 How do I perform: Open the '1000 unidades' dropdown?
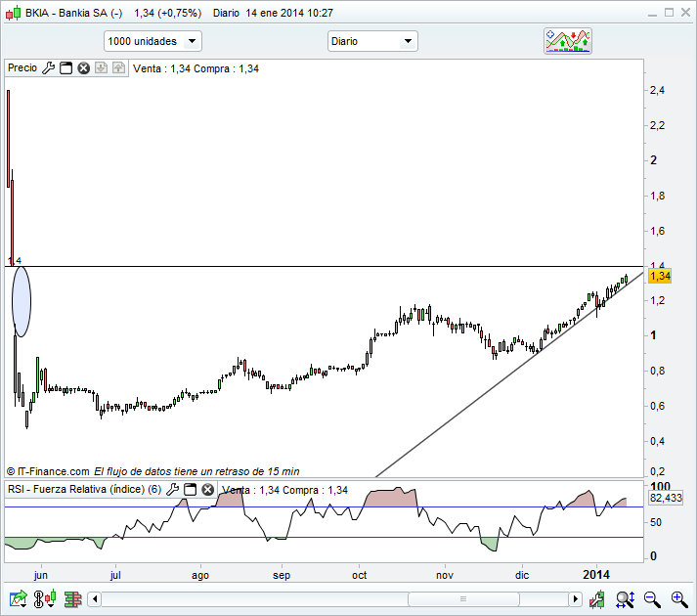pyautogui.click(x=152, y=41)
